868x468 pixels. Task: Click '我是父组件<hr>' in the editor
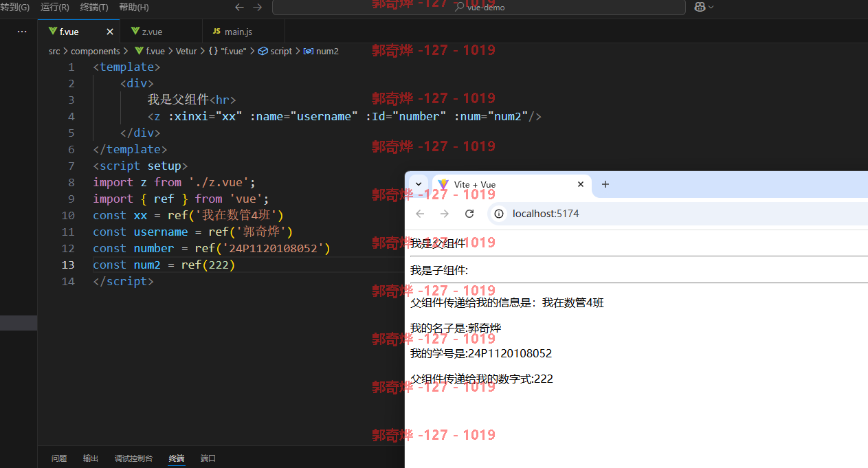pos(192,100)
